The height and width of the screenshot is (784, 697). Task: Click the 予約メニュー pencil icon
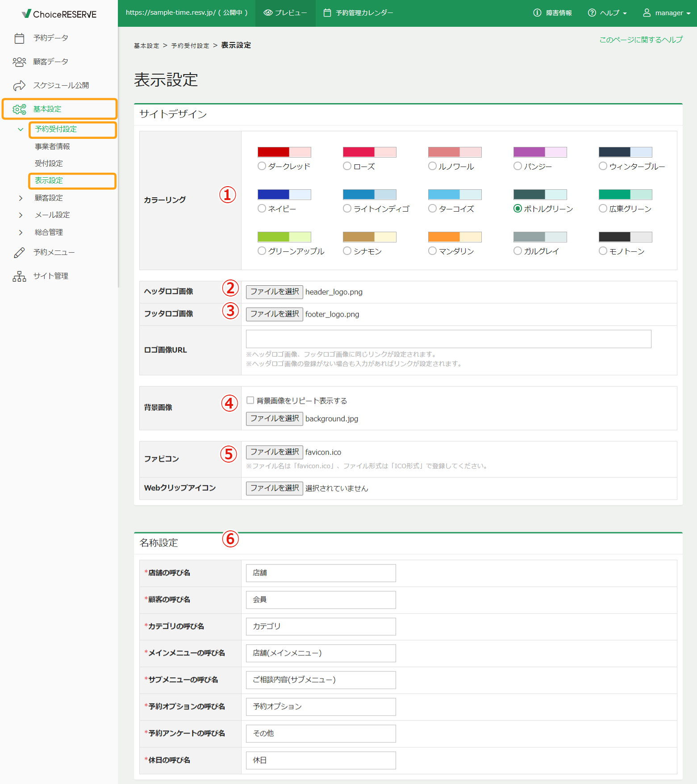tap(19, 253)
